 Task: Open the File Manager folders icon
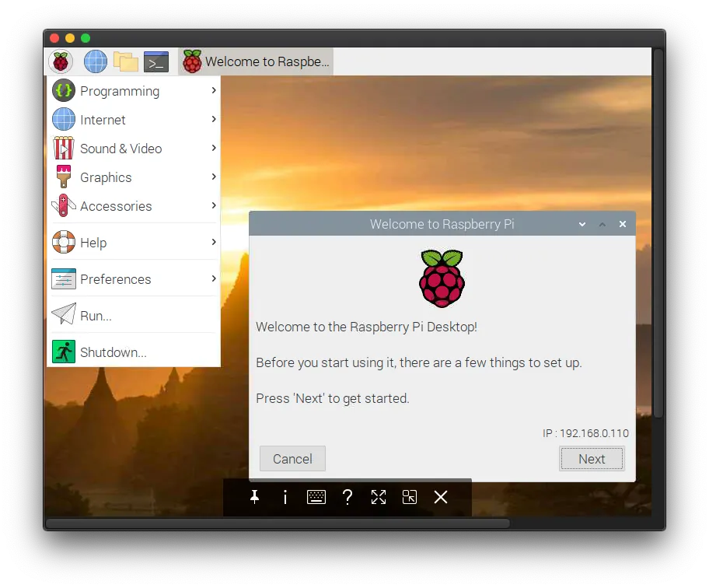pos(125,61)
